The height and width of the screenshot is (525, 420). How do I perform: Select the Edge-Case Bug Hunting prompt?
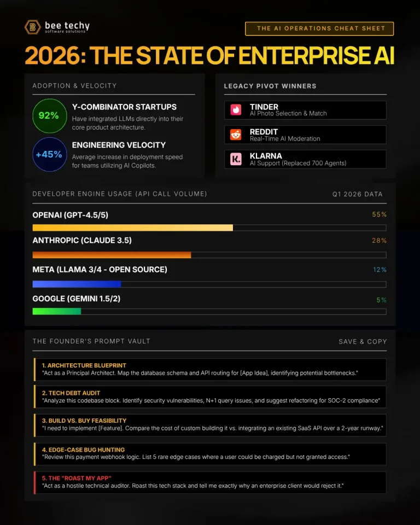(x=210, y=453)
